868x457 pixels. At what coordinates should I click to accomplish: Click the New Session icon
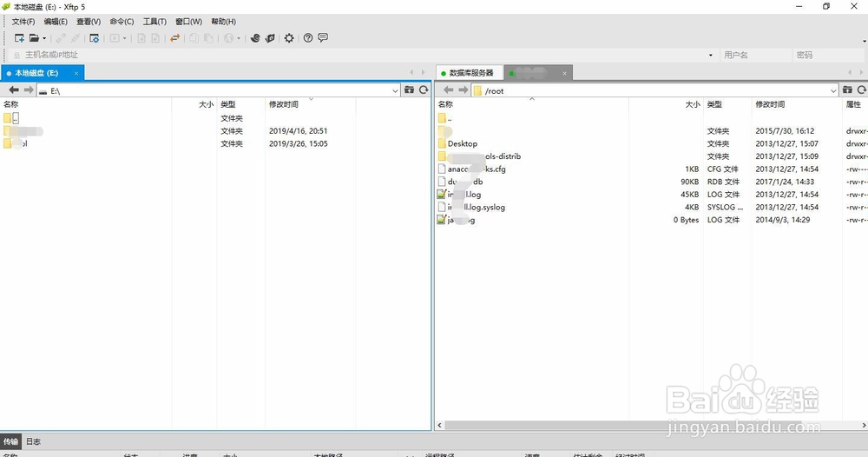coord(19,38)
